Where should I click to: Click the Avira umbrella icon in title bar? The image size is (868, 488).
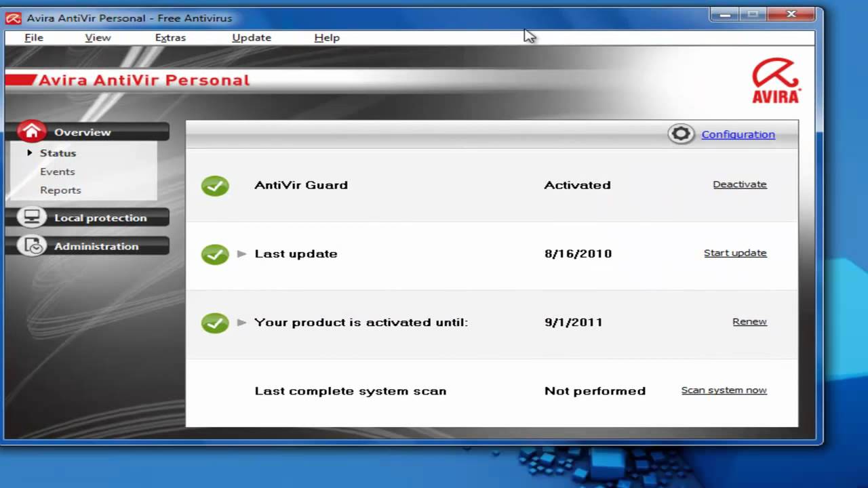point(14,18)
